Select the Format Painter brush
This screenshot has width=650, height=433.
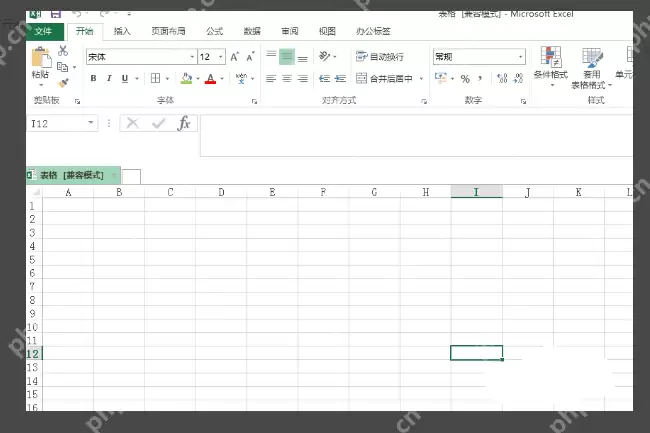63,83
